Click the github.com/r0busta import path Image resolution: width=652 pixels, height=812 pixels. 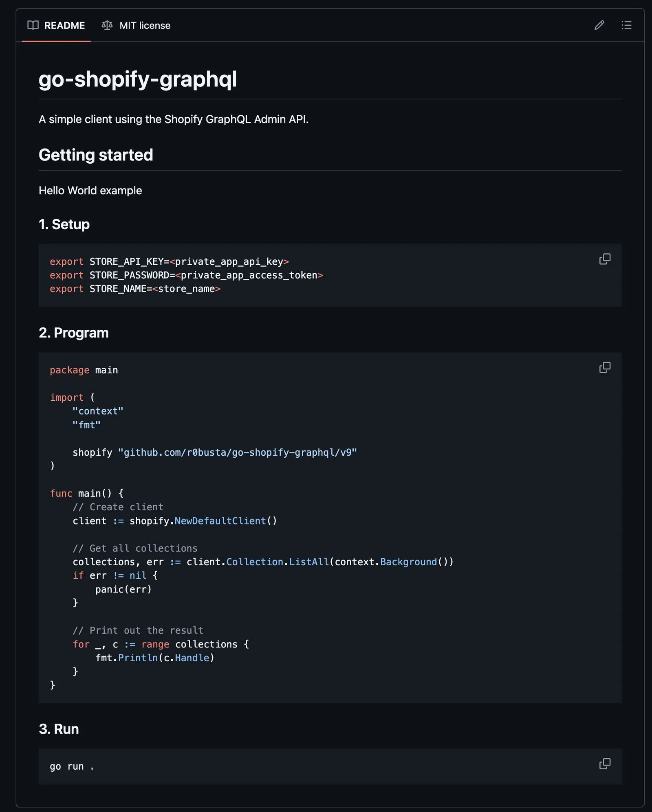[238, 452]
